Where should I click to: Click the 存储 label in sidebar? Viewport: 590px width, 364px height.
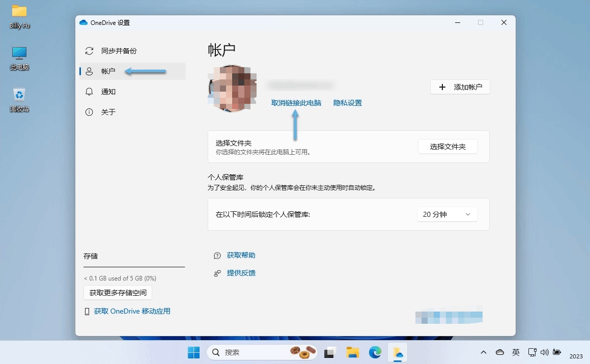coord(91,257)
